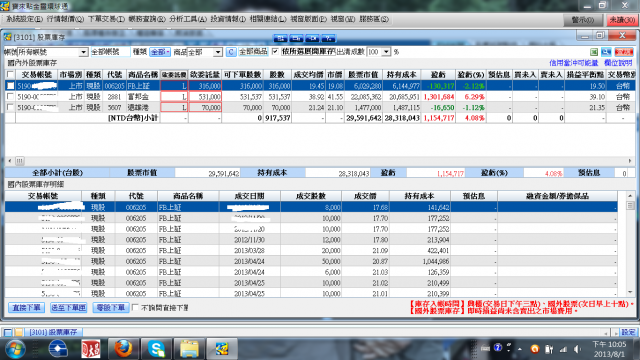The image size is (640, 360).
Task: Click the taskbar clock showing 10:05
Action: point(609,349)
